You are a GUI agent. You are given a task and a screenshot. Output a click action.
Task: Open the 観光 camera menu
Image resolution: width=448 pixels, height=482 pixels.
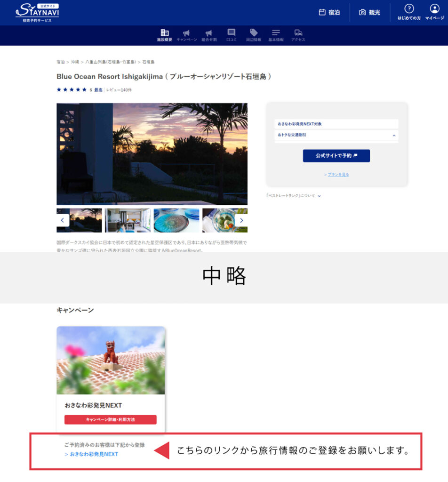pos(369,12)
